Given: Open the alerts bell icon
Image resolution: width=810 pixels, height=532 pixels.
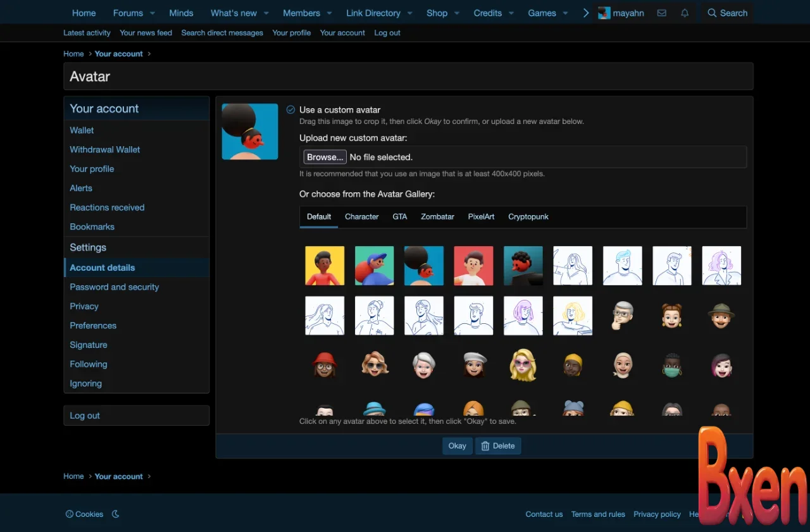Looking at the screenshot, I should pos(684,13).
